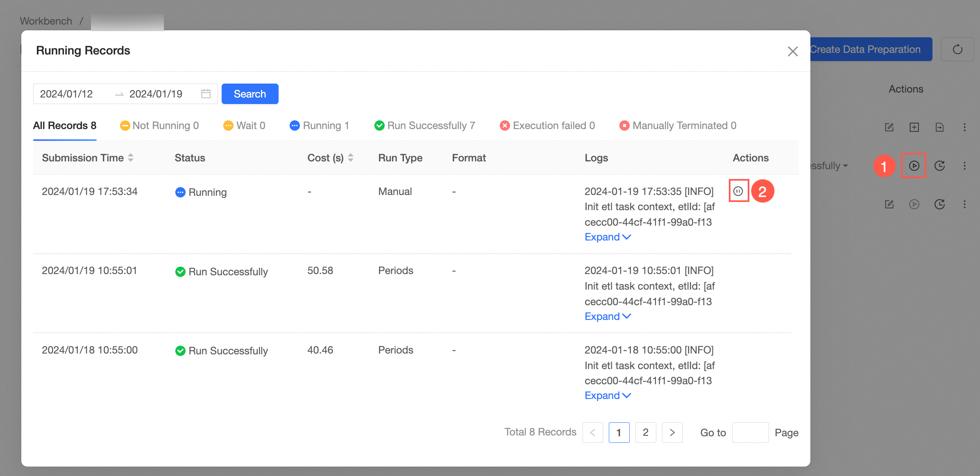Click the Go to page input field
The image size is (980, 476).
pos(750,433)
